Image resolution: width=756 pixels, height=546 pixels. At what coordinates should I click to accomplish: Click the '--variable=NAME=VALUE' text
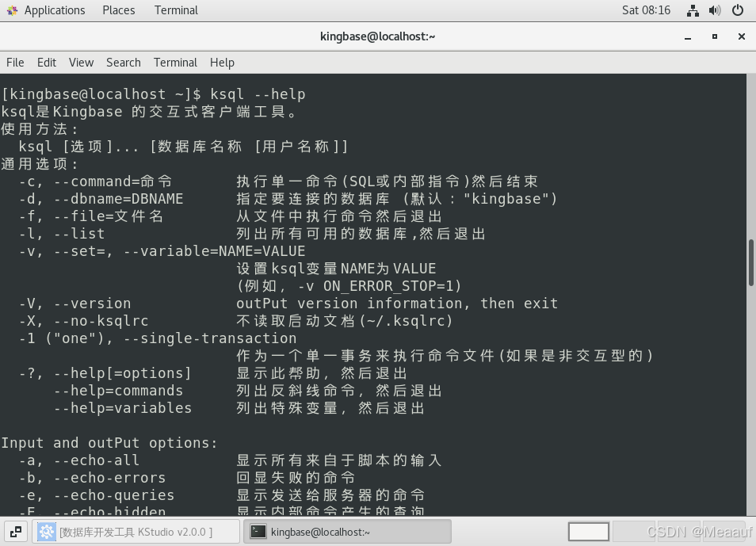click(x=215, y=251)
